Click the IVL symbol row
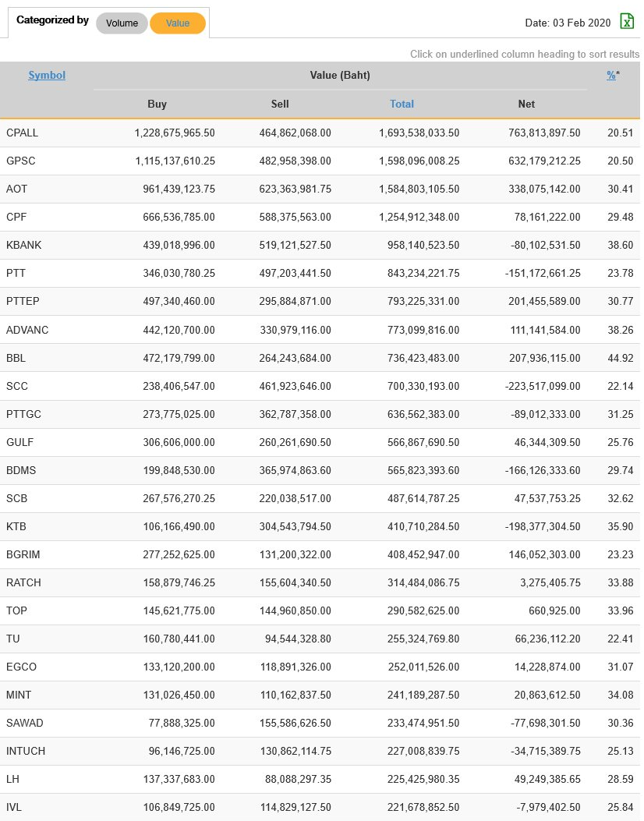 point(14,807)
